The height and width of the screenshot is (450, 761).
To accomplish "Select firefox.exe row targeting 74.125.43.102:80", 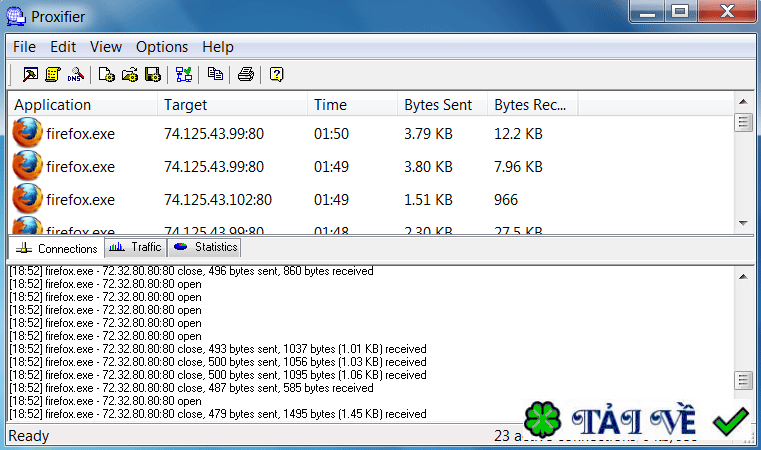I will pos(371,199).
